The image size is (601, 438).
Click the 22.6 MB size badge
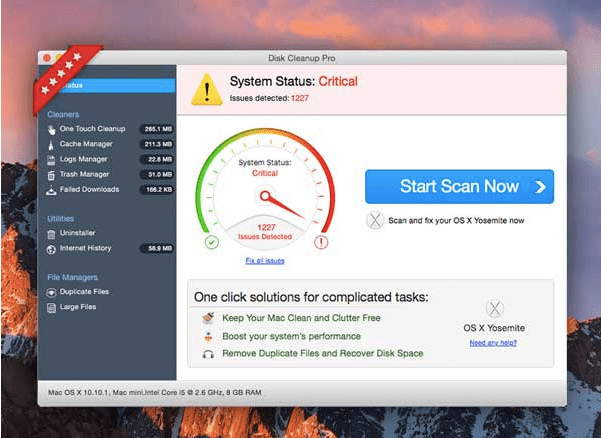pyautogui.click(x=159, y=159)
